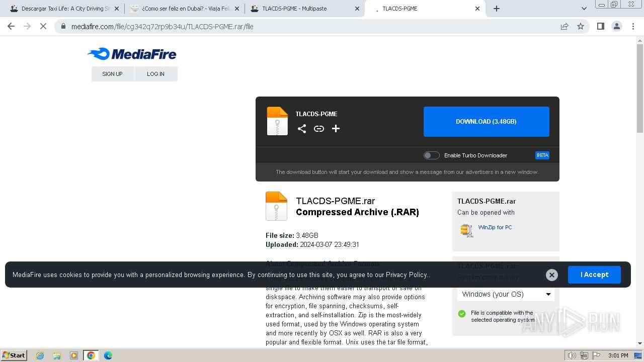
Task: Click the taskbar clock 3:01 PM
Action: click(618, 355)
